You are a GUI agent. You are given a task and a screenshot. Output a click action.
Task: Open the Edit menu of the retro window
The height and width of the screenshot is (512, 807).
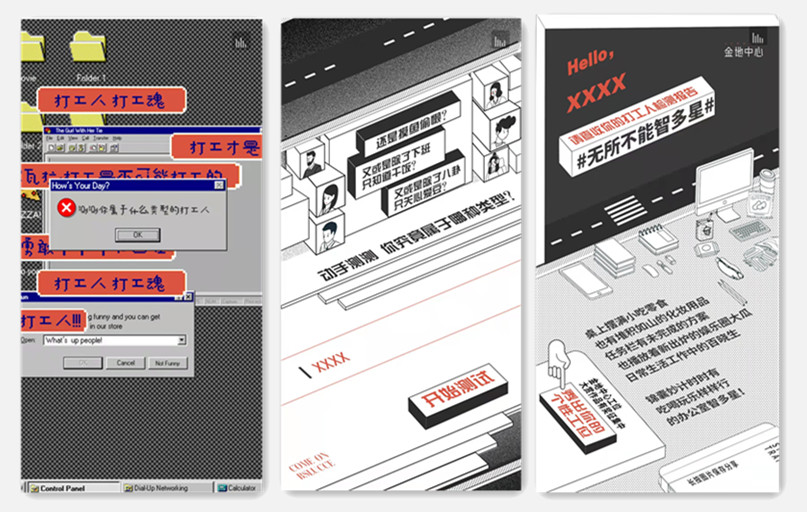(61, 138)
